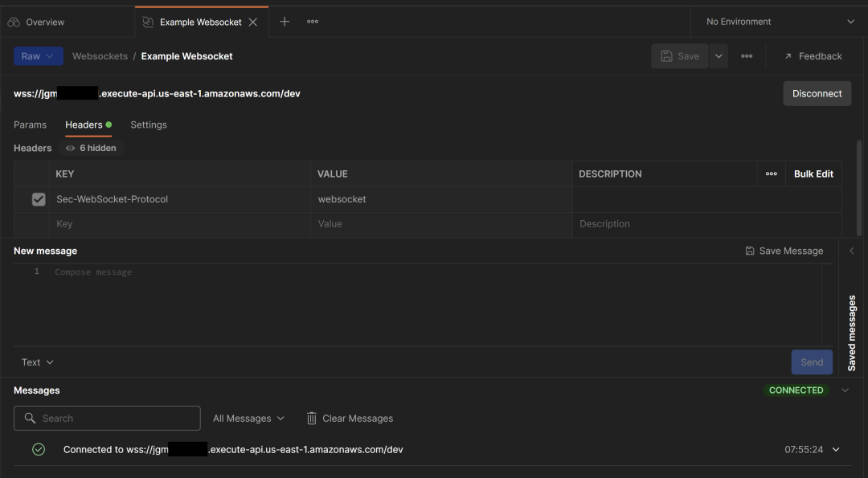Open headers table column options dots
Screen dimensions: 868x478
click(771, 174)
